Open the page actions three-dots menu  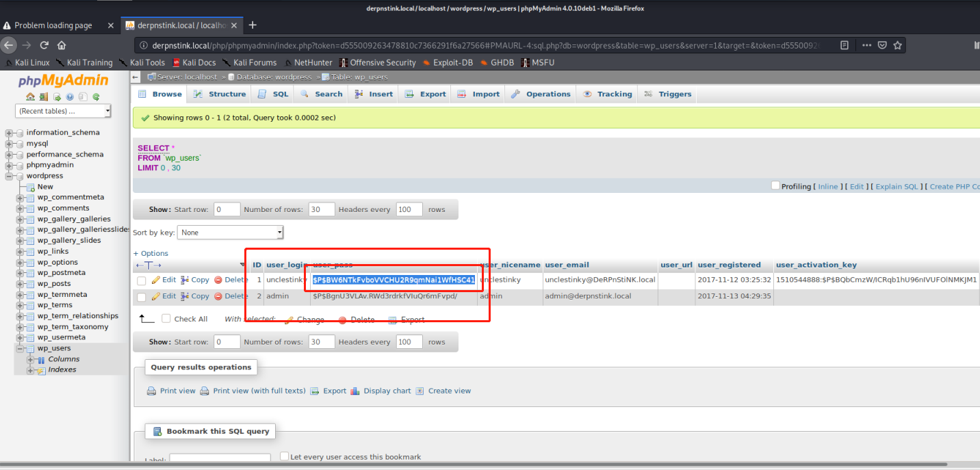(x=866, y=45)
